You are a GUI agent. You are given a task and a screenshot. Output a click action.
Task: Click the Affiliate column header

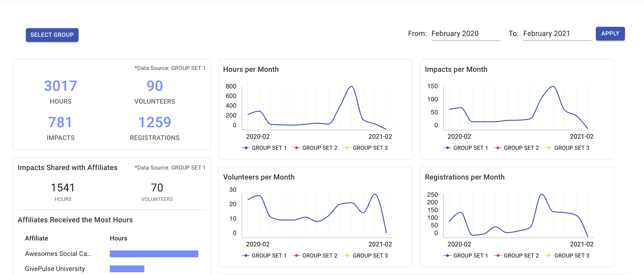37,238
